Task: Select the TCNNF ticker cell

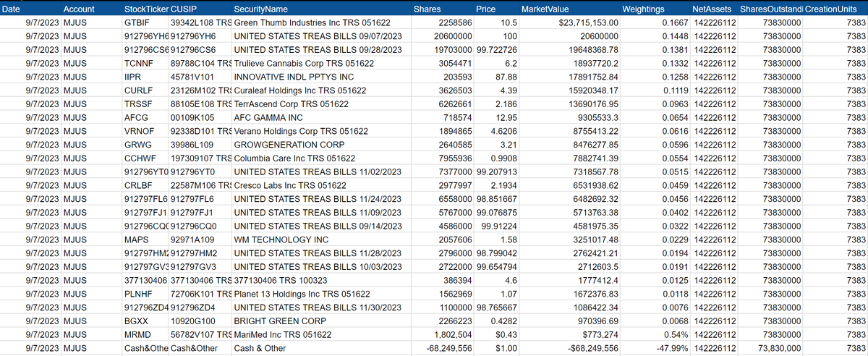Action: tap(138, 64)
